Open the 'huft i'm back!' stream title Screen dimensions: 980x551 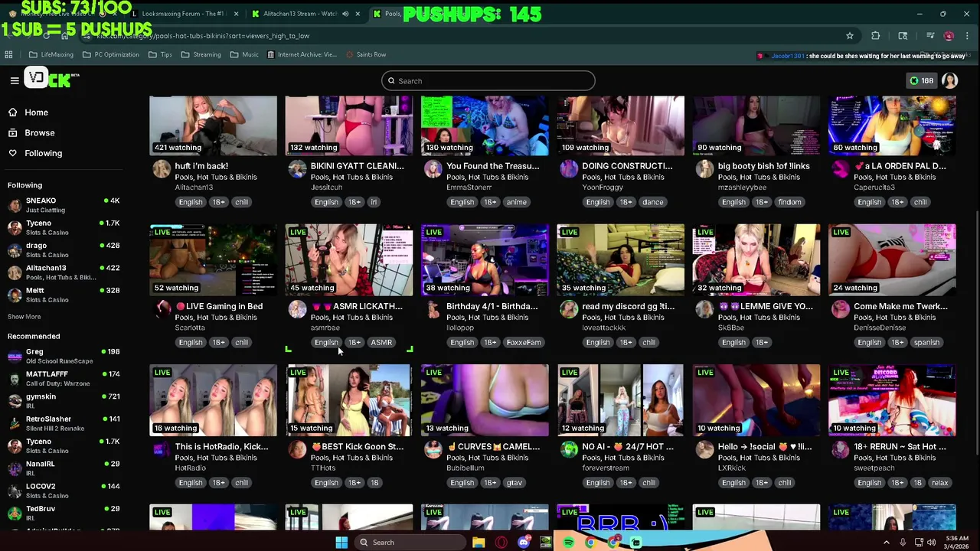pos(201,166)
